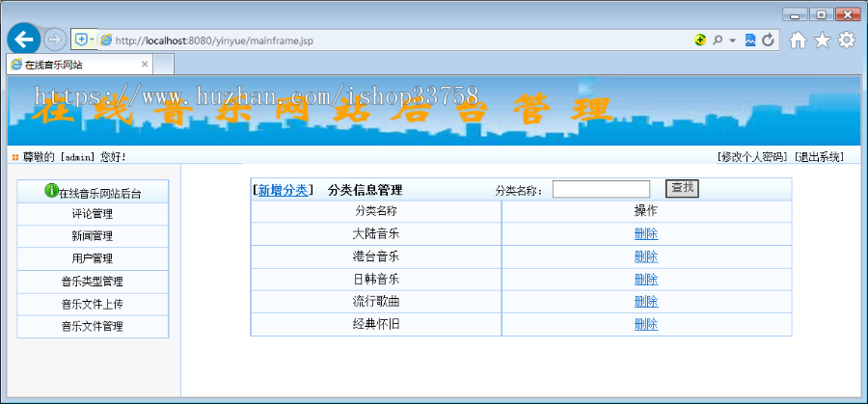Click the 修改个人密码 link
The height and width of the screenshot is (404, 868).
(x=752, y=157)
